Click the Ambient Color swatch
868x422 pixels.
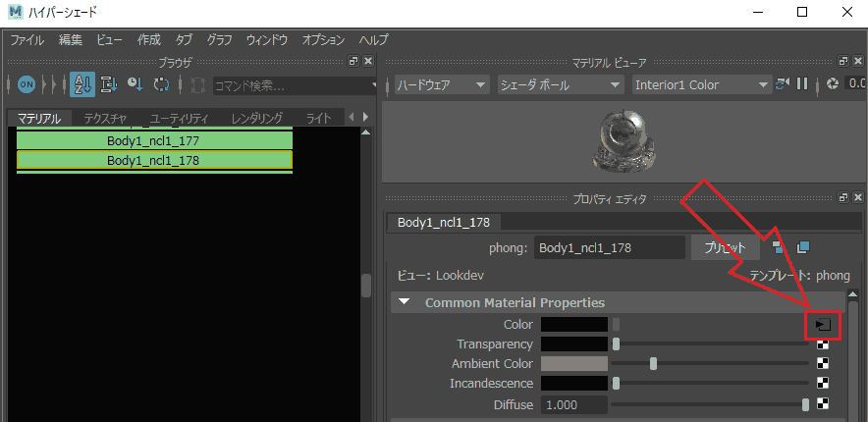coord(574,363)
